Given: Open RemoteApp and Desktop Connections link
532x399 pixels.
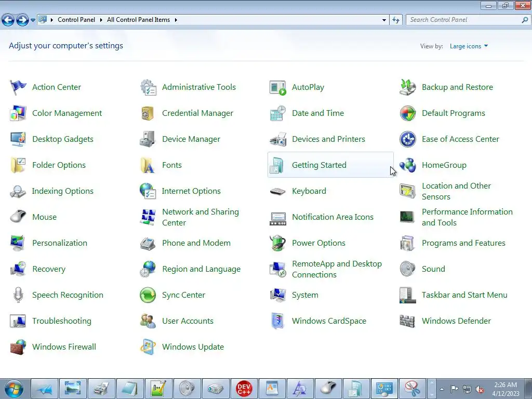Looking at the screenshot, I should 337,269.
